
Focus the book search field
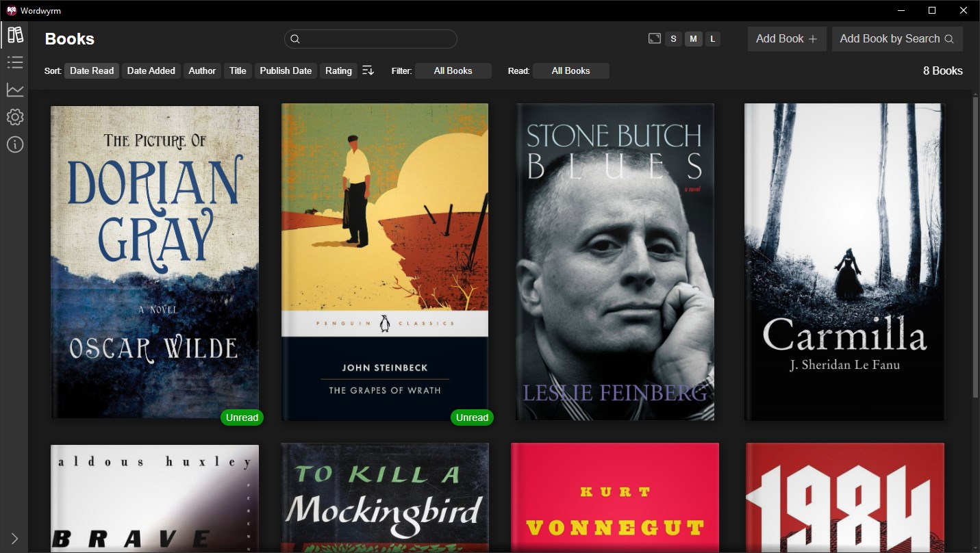pos(370,39)
